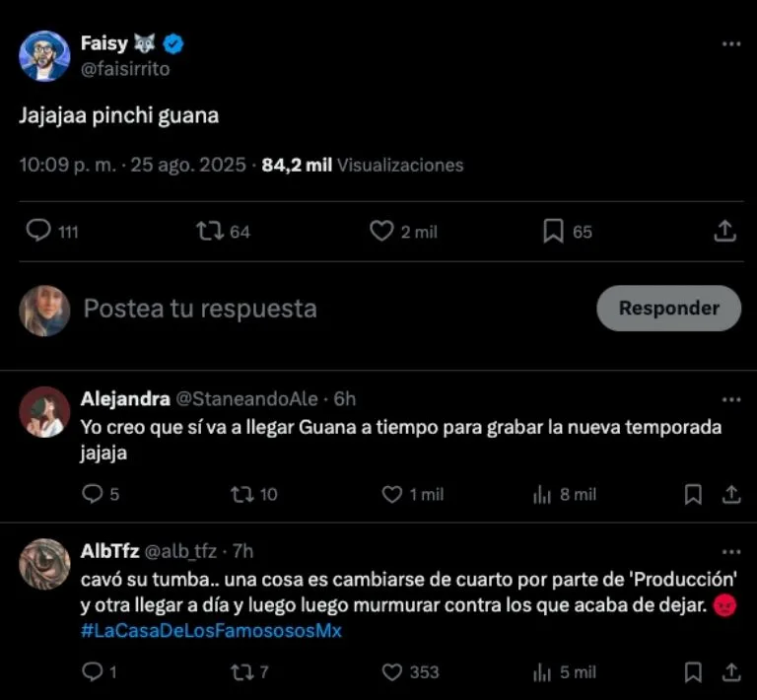Click the Responder button

pos(668,309)
